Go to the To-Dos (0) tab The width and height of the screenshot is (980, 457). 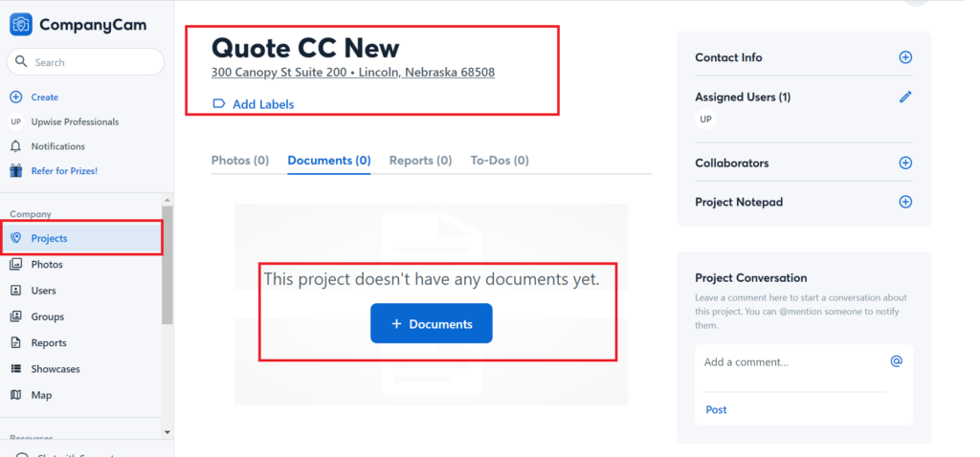click(x=500, y=161)
